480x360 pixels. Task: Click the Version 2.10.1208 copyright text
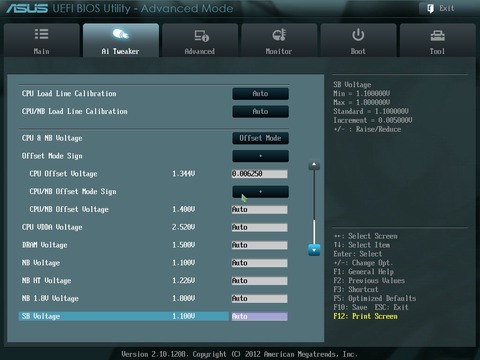(x=239, y=354)
